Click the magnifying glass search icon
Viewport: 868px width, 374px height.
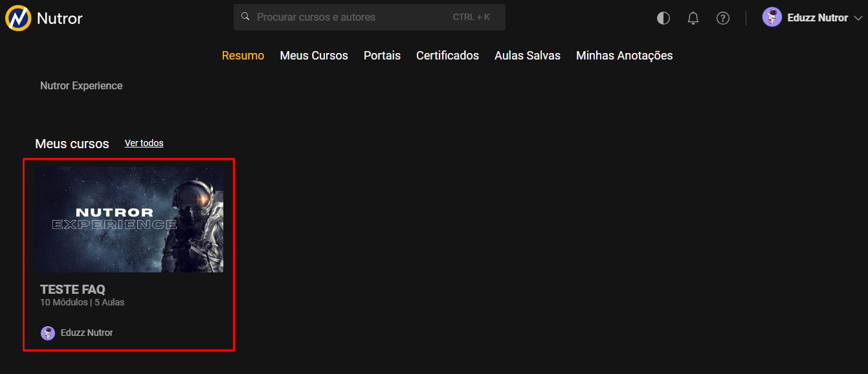[x=245, y=17]
